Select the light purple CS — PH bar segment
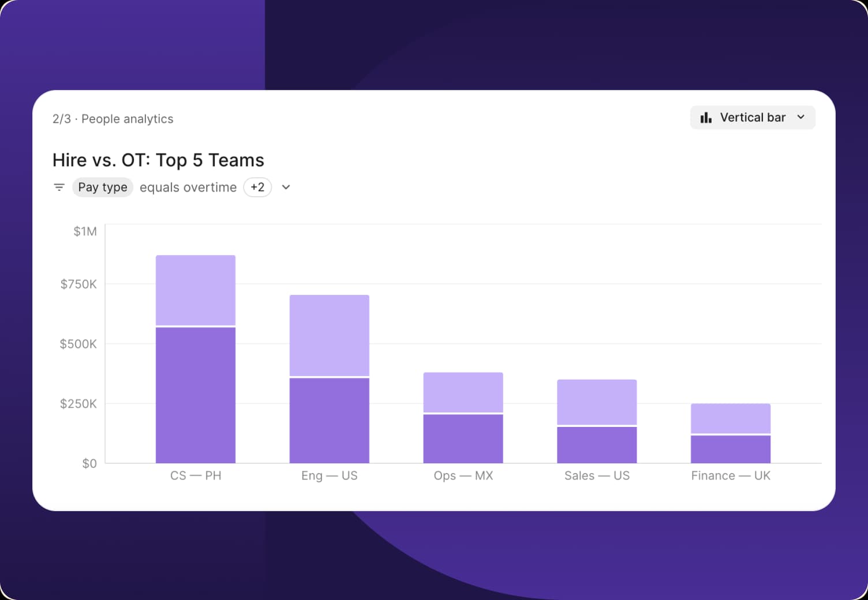The height and width of the screenshot is (600, 868). (196, 290)
